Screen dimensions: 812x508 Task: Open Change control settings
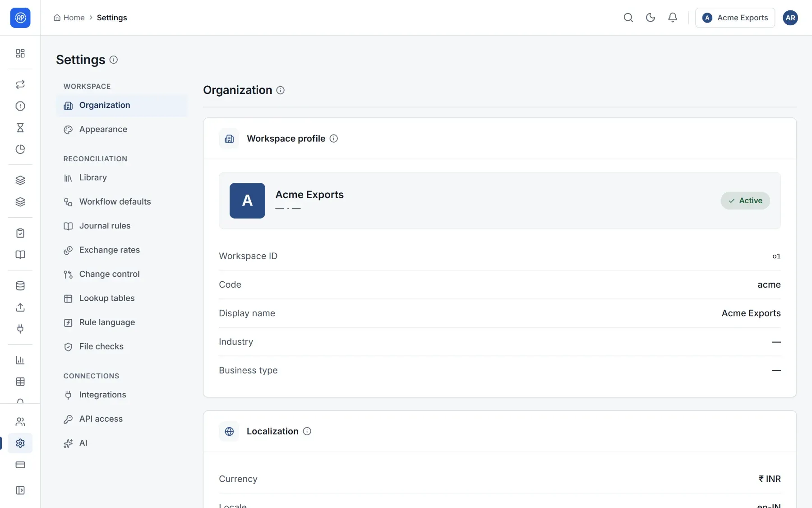click(x=122, y=274)
